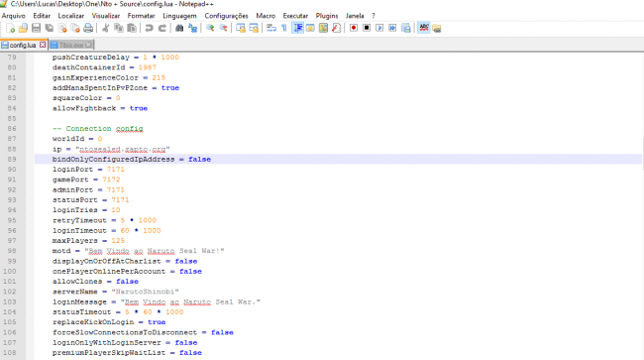Click the Print toolbar icon
Viewport: 644px width, 360px height.
pos(88,28)
